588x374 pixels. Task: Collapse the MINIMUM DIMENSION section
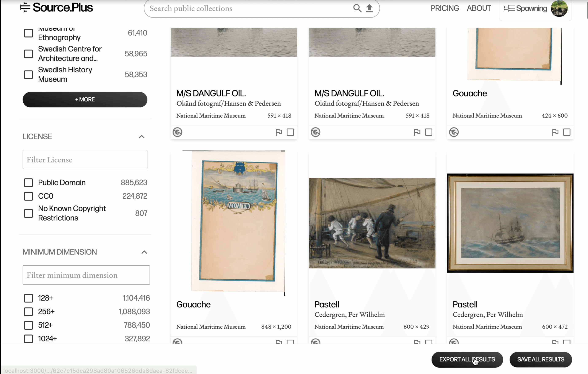click(144, 252)
